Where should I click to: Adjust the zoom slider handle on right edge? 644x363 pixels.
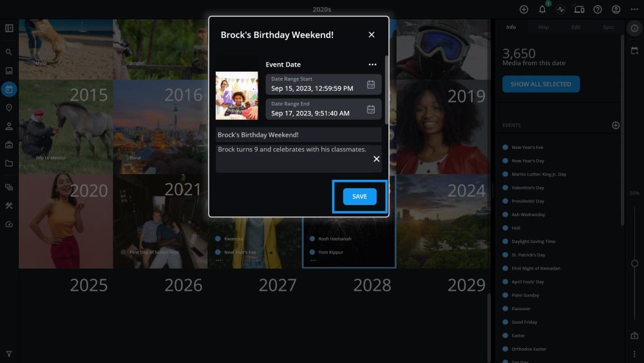pyautogui.click(x=634, y=264)
